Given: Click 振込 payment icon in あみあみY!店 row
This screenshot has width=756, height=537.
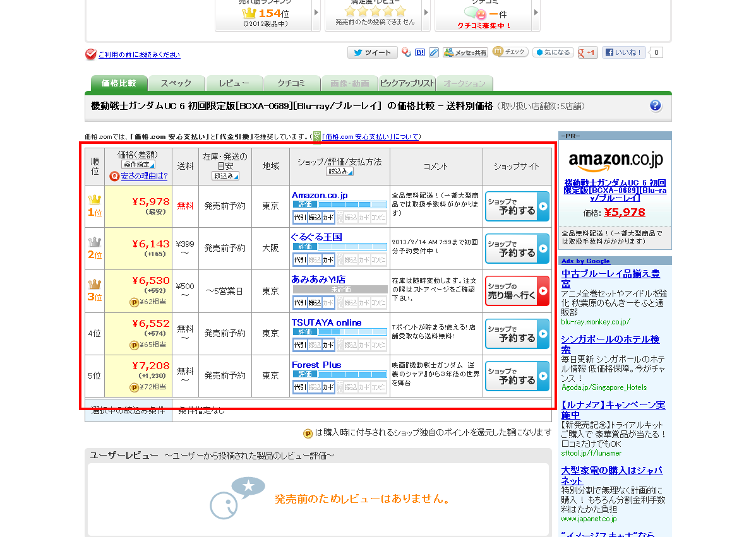Looking at the screenshot, I should coord(315,303).
